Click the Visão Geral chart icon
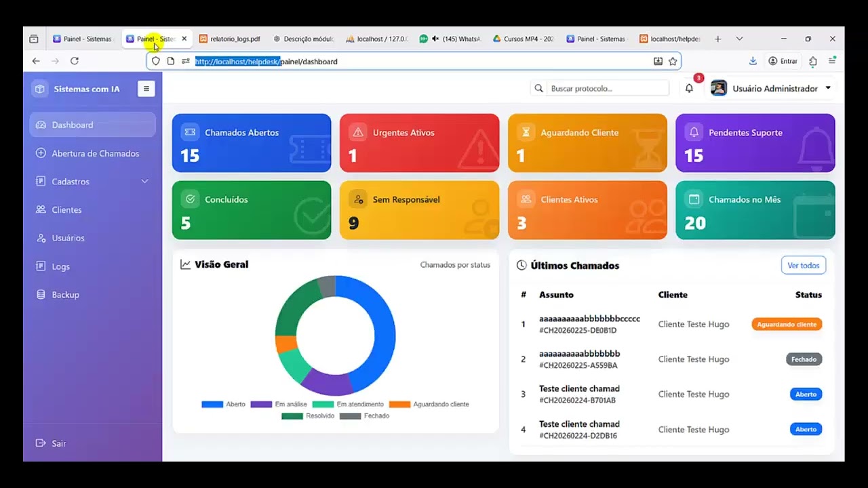Viewport: 868px width, 488px height. pos(185,264)
